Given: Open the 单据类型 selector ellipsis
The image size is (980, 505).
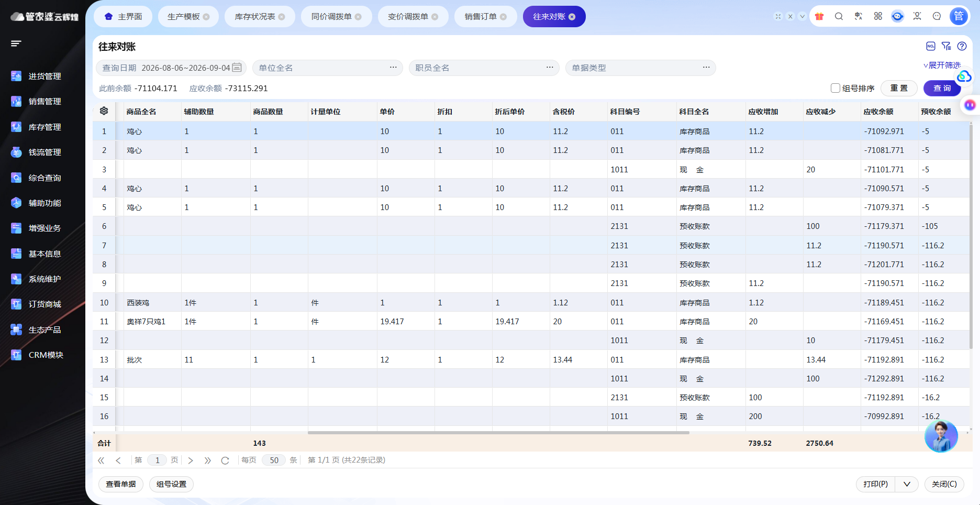Looking at the screenshot, I should tap(706, 68).
